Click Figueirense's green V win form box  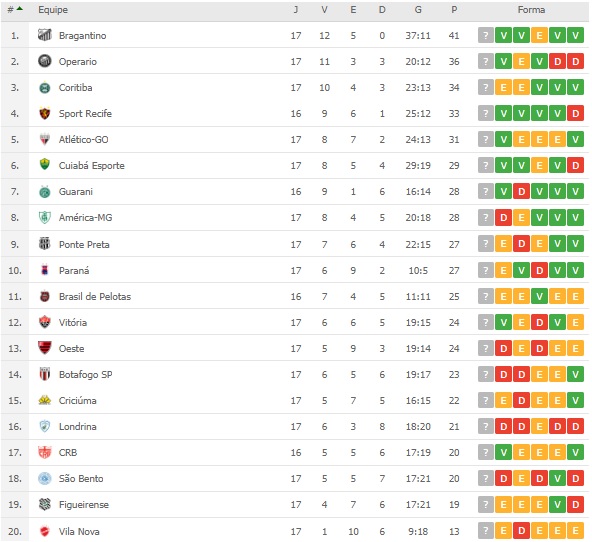pyautogui.click(x=557, y=504)
